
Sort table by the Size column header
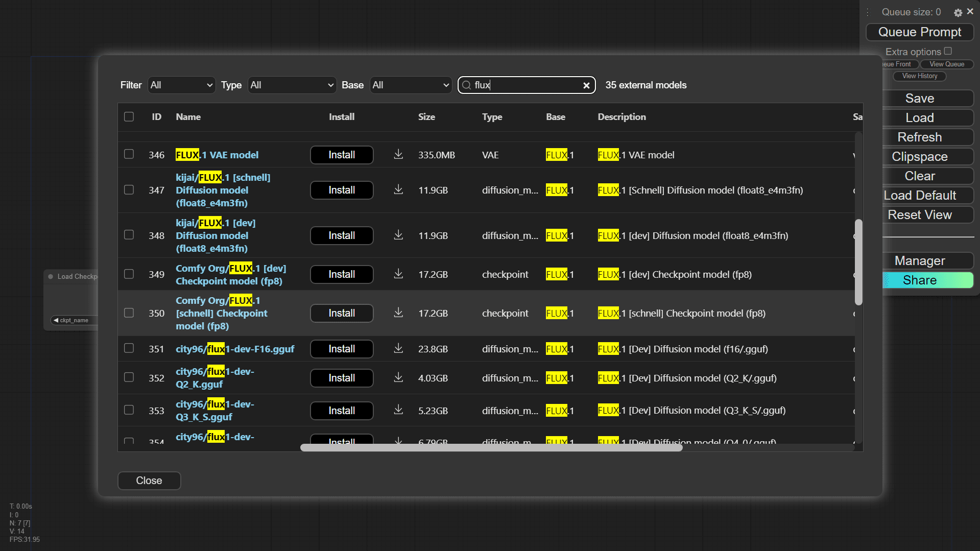click(426, 117)
